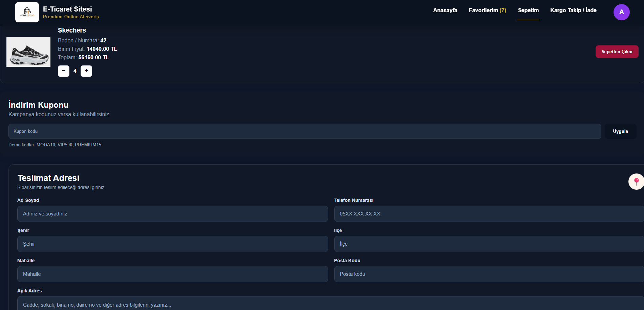Open the user avatar "A" menu
Image resolution: width=644 pixels, height=310 pixels.
point(621,12)
